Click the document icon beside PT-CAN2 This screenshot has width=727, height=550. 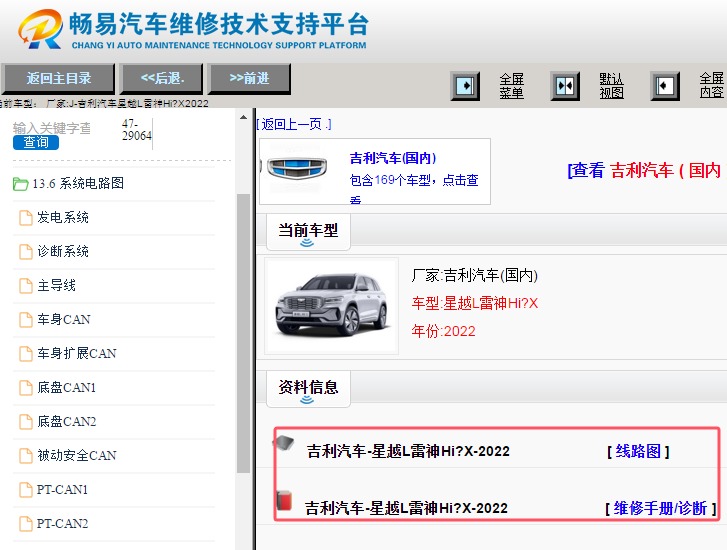coord(26,524)
